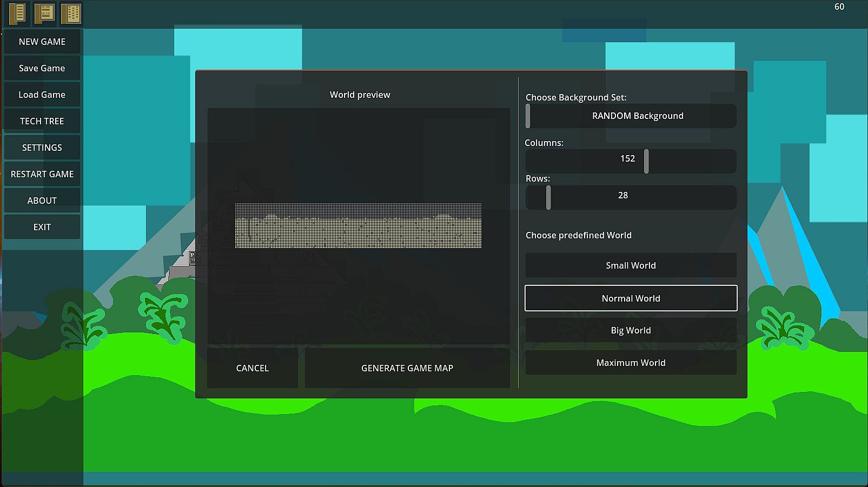The height and width of the screenshot is (487, 868).
Task: Pick the Big World preset
Action: 631,330
